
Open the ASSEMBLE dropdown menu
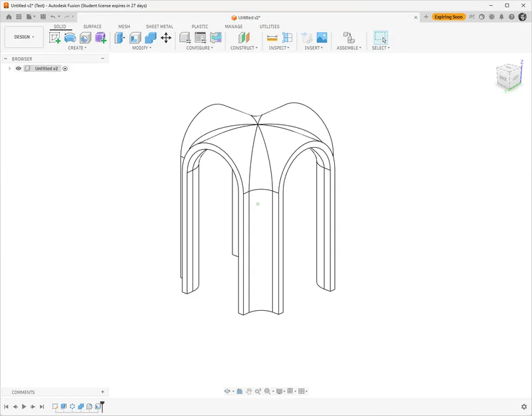pyautogui.click(x=349, y=48)
